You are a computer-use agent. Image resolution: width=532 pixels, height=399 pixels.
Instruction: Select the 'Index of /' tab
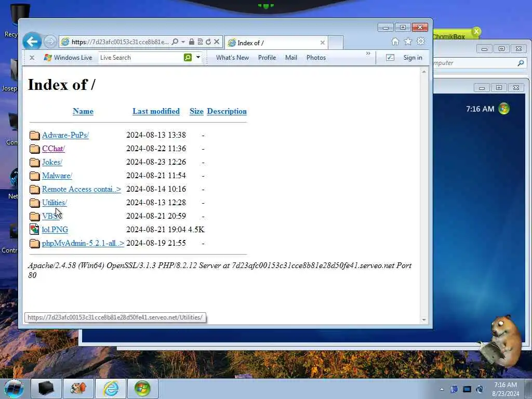pyautogui.click(x=276, y=43)
